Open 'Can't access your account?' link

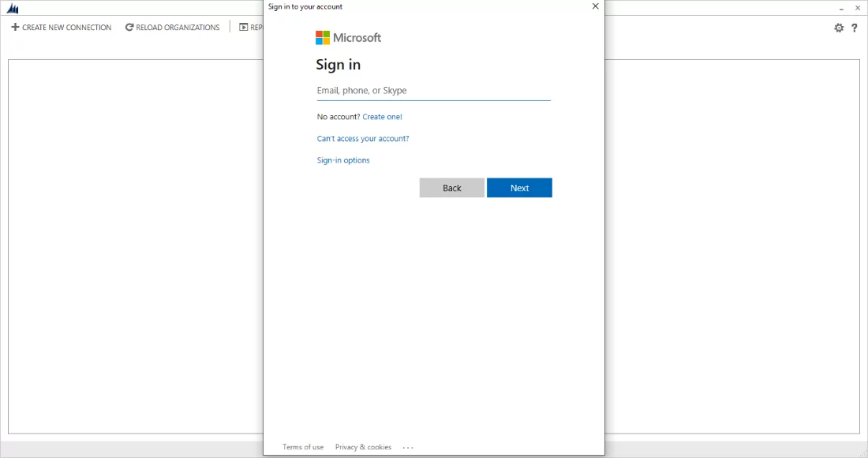[x=363, y=138]
